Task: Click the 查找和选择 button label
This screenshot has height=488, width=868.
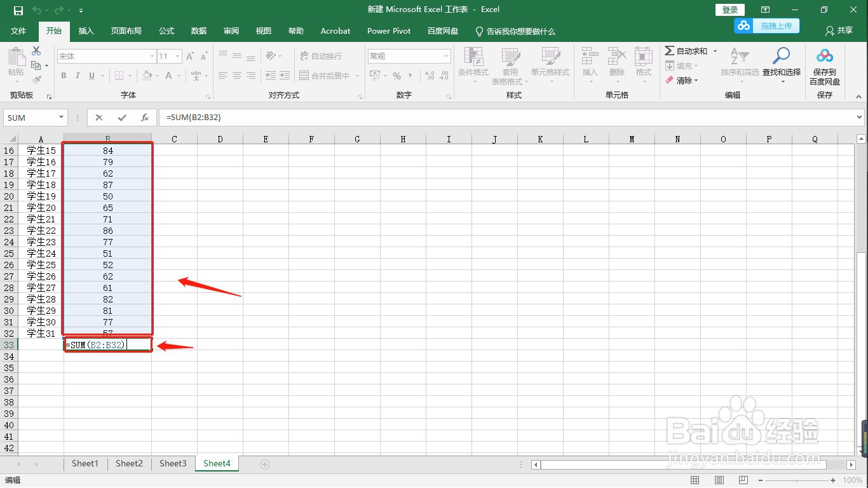Action: (782, 72)
